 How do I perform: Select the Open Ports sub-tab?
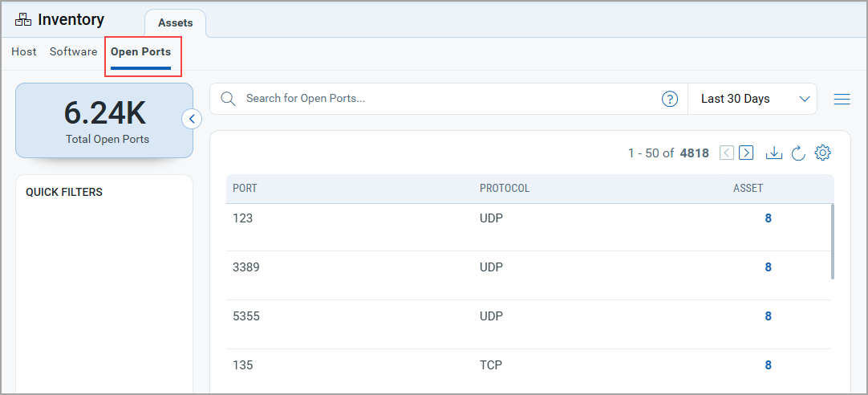[x=140, y=52]
